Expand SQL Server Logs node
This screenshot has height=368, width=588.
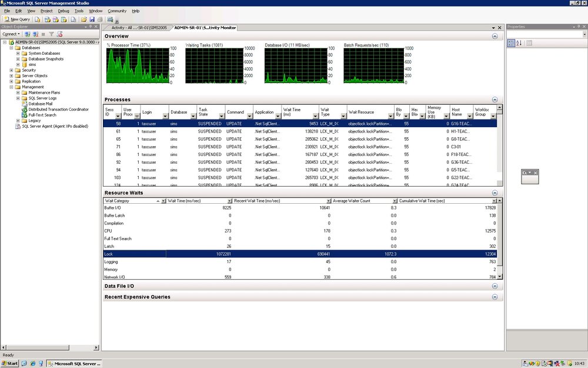[18, 98]
